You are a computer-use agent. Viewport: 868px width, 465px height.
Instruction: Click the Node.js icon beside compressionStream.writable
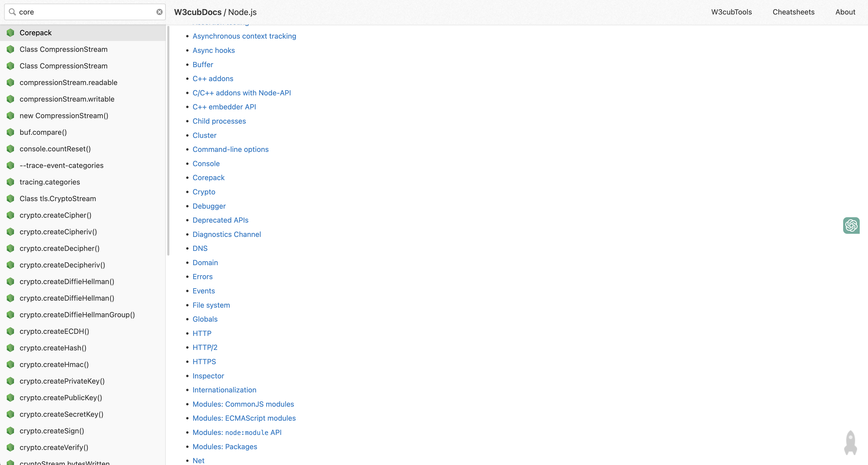click(x=10, y=99)
